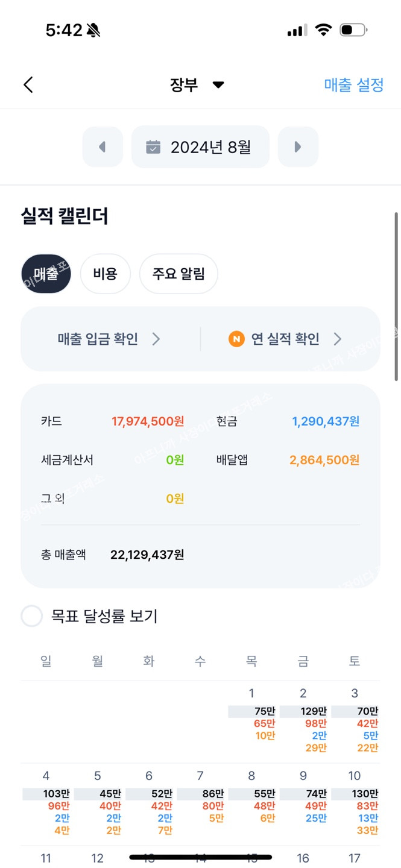The height and width of the screenshot is (868, 401).
Task: Tap the calendar icon beside 2024년 8월
Action: coord(153,146)
